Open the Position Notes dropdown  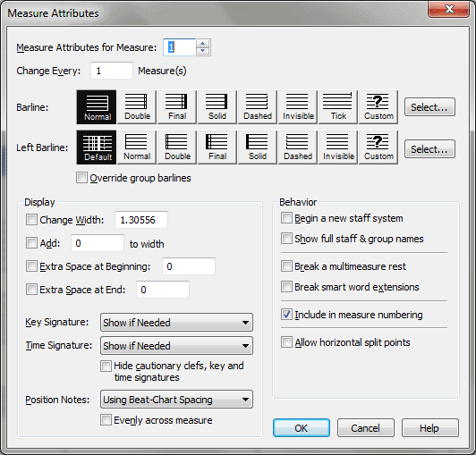pos(176,400)
